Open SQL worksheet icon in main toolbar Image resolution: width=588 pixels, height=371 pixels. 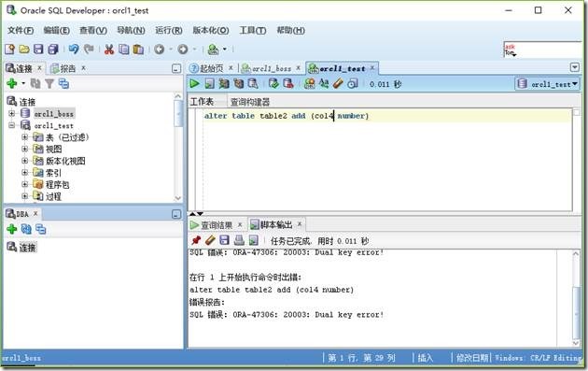[x=213, y=50]
